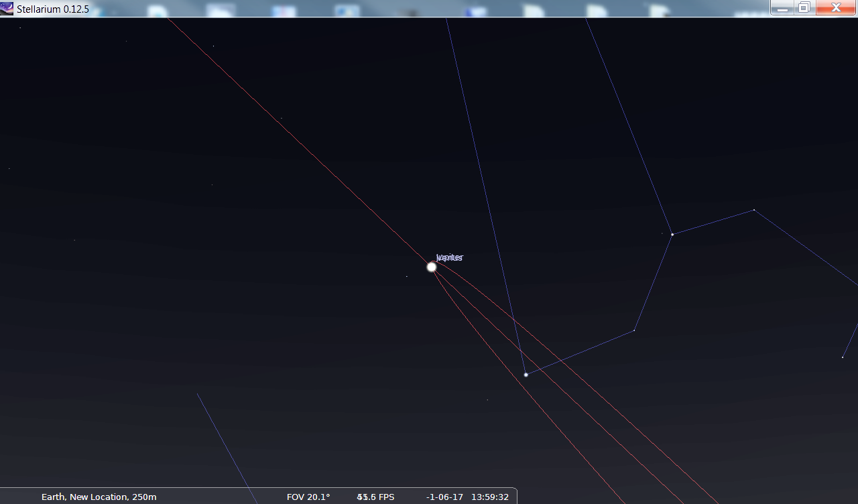Select the bright star crossed by red orbit lines
Image resolution: width=858 pixels, height=504 pixels.
click(526, 375)
